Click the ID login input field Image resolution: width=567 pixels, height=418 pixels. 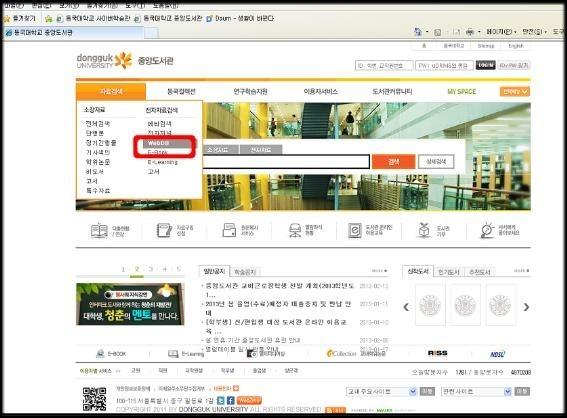(384, 65)
